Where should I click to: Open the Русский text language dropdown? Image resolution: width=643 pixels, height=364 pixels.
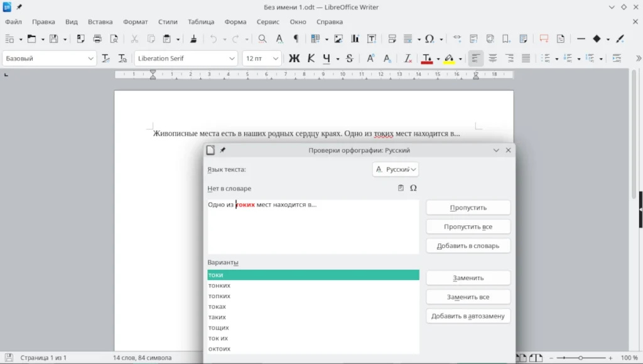coord(396,169)
